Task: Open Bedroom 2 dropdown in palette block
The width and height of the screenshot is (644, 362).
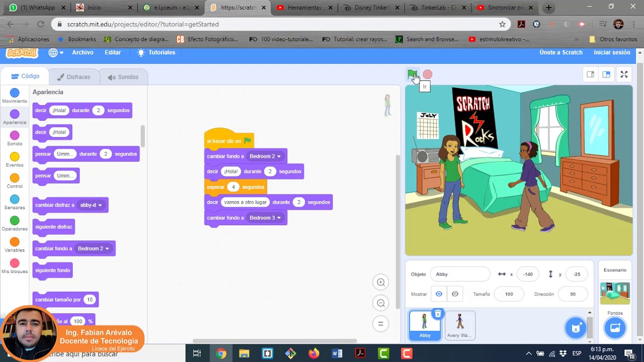Action: click(x=93, y=248)
